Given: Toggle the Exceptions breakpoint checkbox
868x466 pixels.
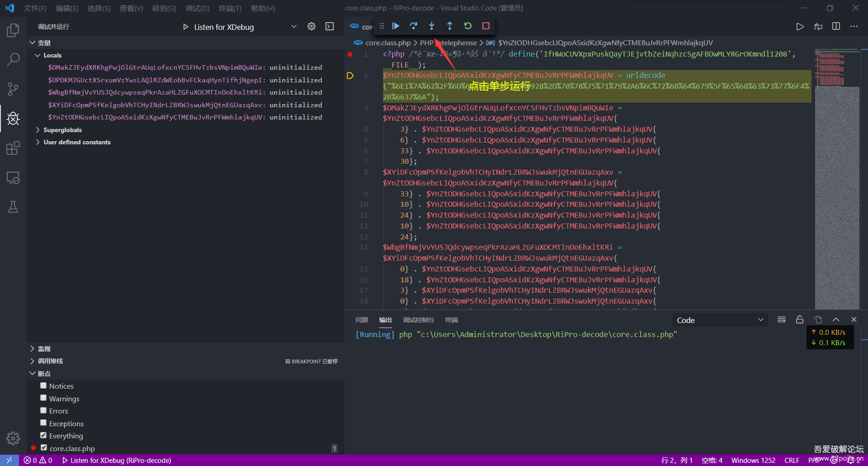Looking at the screenshot, I should [43, 423].
